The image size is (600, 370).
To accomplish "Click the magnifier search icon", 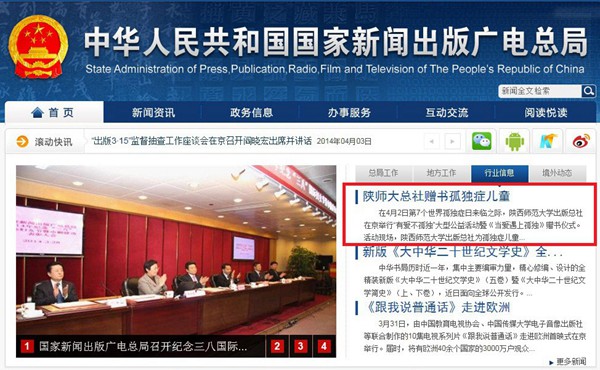I will click(589, 91).
